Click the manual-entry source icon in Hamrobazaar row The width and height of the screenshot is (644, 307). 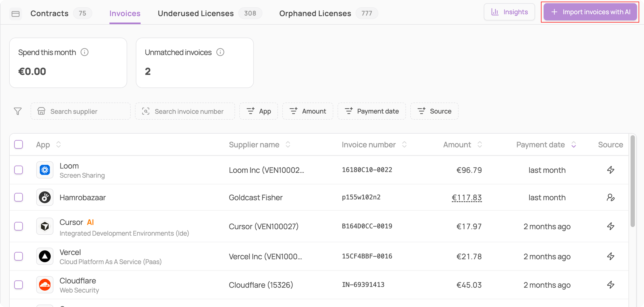[610, 198]
